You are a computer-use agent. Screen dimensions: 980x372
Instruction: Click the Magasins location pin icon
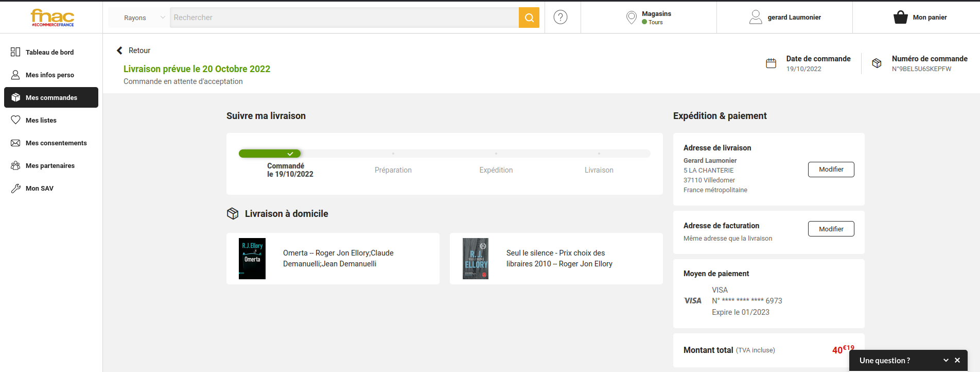click(631, 18)
